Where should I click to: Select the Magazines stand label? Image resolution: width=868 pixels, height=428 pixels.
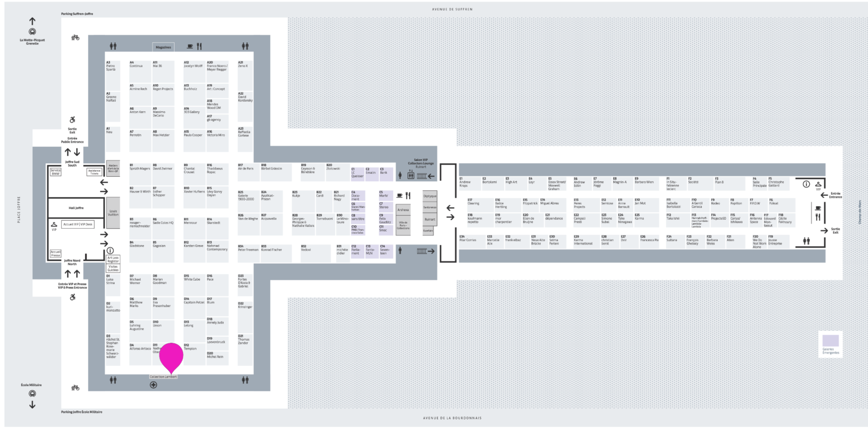163,47
